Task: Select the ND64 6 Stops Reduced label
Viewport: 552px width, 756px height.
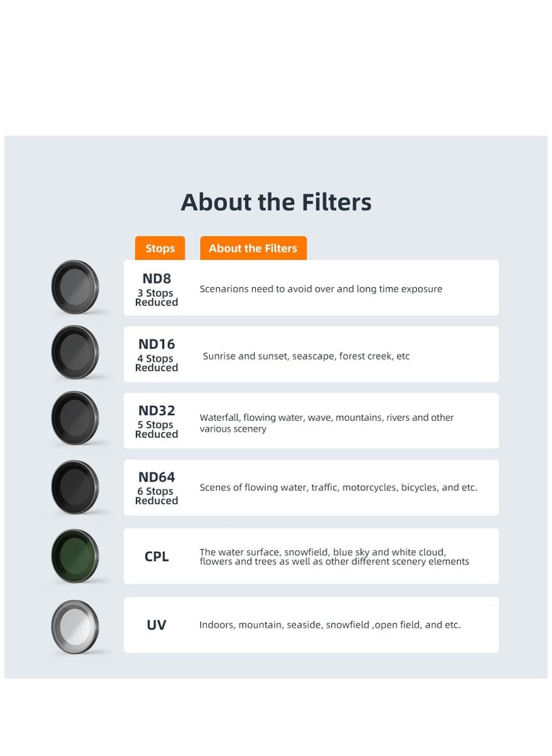Action: [157, 488]
